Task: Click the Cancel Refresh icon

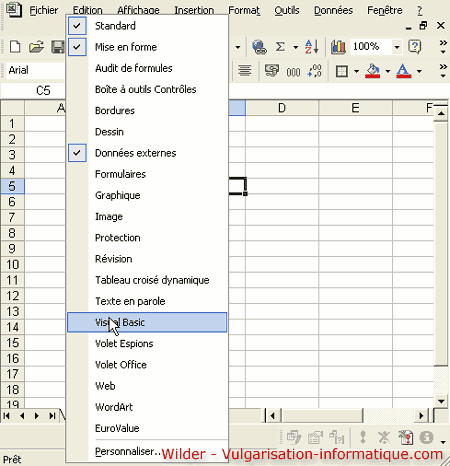Action: [x=384, y=437]
